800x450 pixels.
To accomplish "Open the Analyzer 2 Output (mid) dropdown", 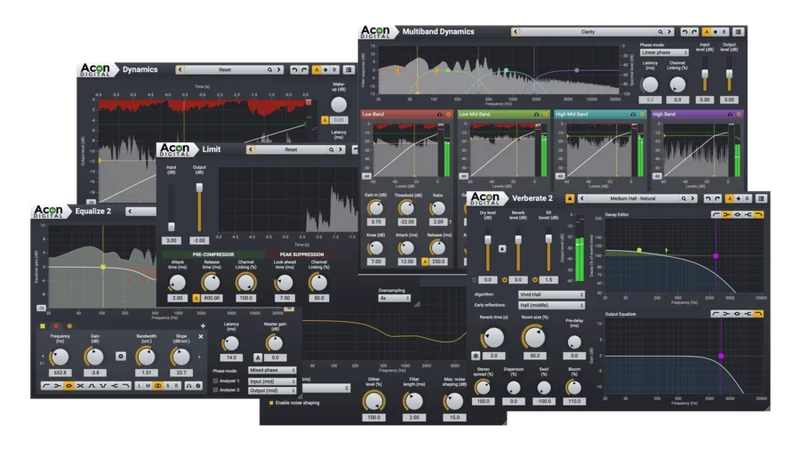I will tap(272, 390).
